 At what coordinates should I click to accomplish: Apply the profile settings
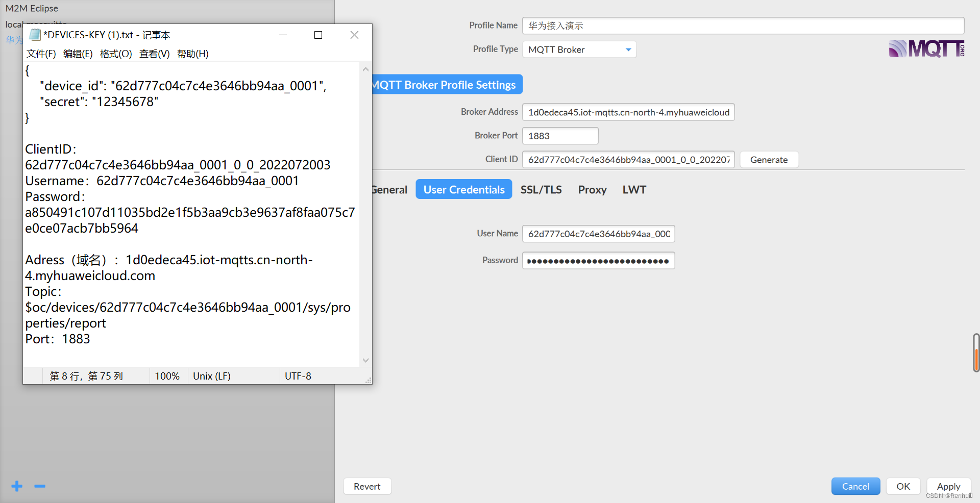[948, 486]
